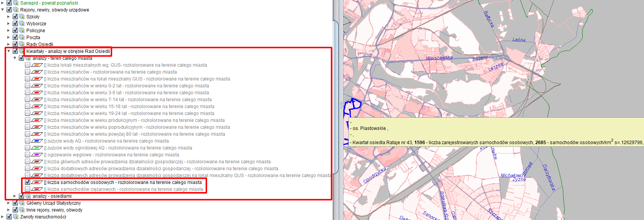Expand the Zwroty nieruchomości node

tap(3, 217)
